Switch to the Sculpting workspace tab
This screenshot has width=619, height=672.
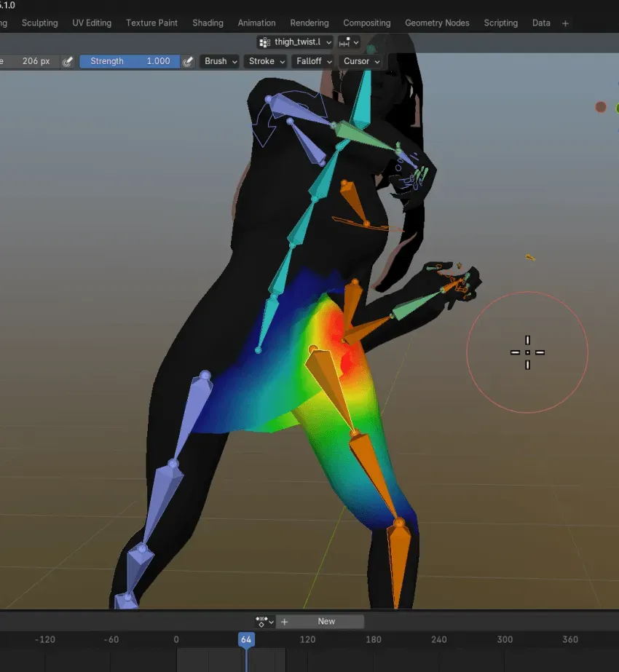(x=40, y=23)
